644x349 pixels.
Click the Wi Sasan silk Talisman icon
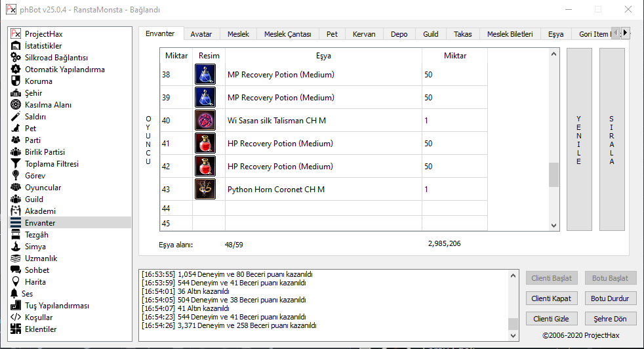(x=205, y=121)
